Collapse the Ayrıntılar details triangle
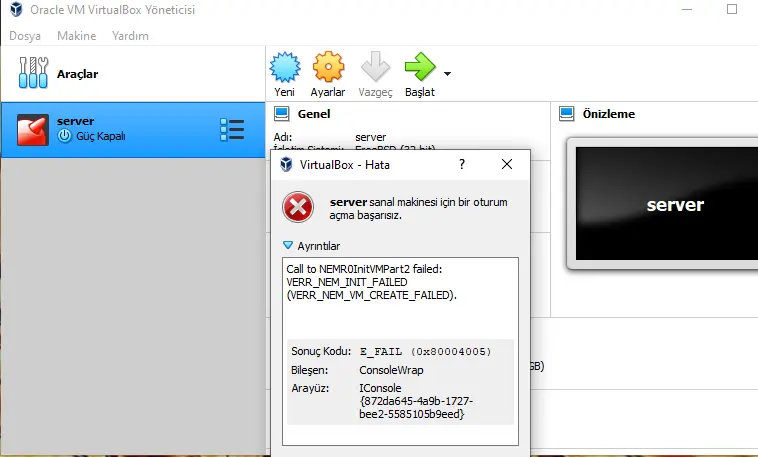Viewport: 758px width, 457px height. [x=288, y=245]
